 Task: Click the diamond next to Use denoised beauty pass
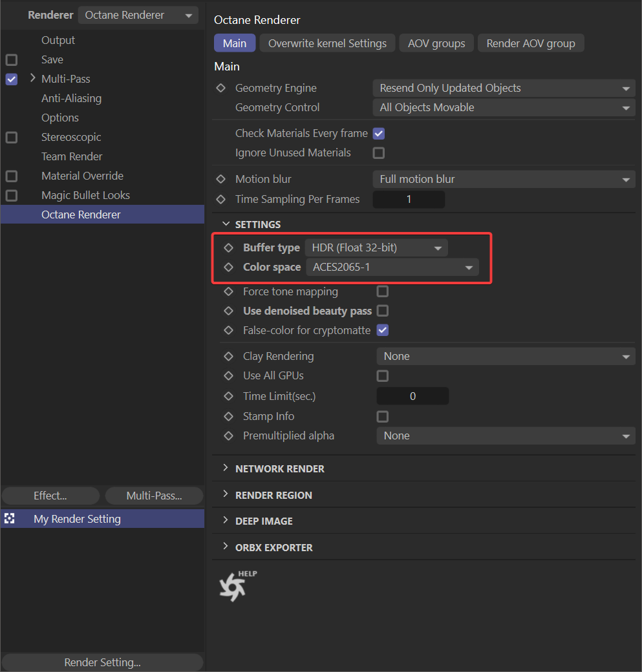tap(228, 311)
